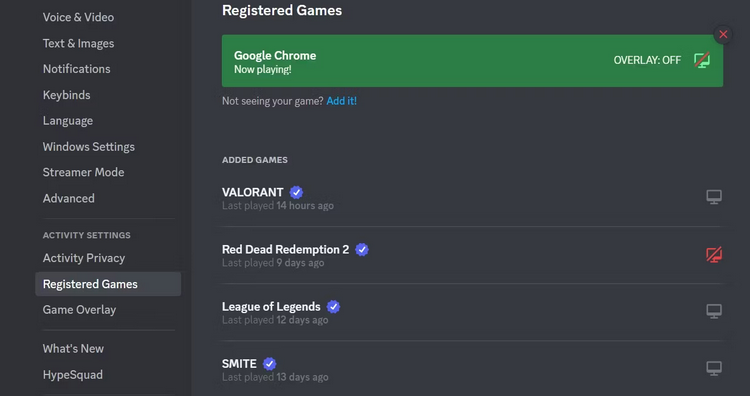Click the VALORANT verified badge

[x=297, y=192]
